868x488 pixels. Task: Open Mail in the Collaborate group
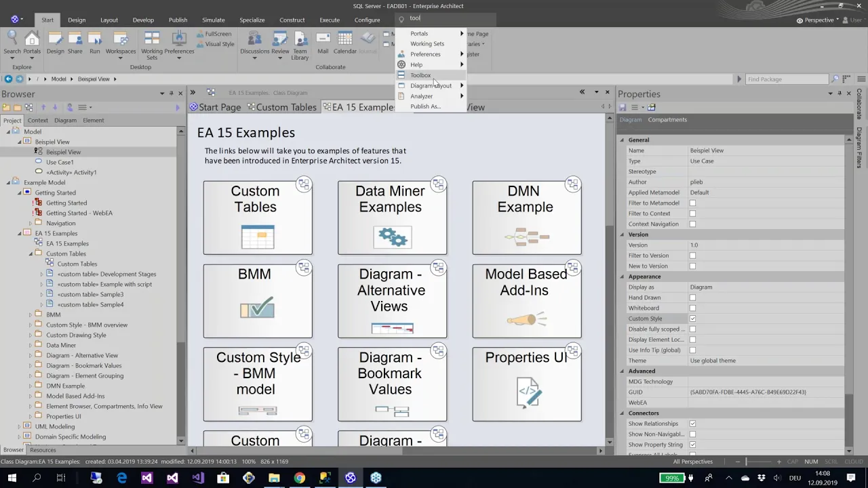[323, 43]
